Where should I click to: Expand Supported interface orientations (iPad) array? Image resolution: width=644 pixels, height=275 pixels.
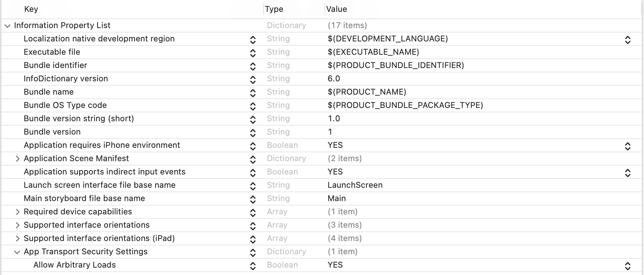coord(17,239)
